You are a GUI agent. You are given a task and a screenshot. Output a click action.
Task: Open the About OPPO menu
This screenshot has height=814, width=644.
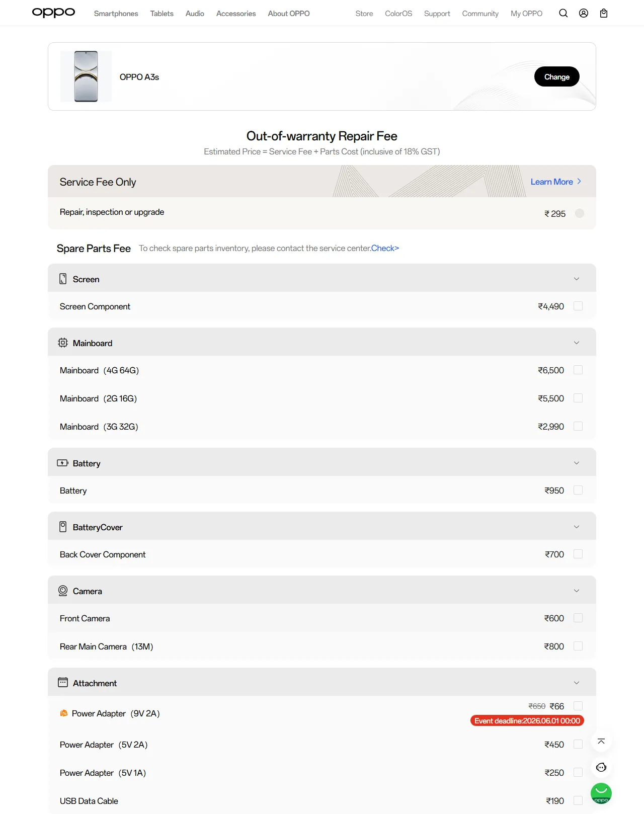pyautogui.click(x=289, y=14)
